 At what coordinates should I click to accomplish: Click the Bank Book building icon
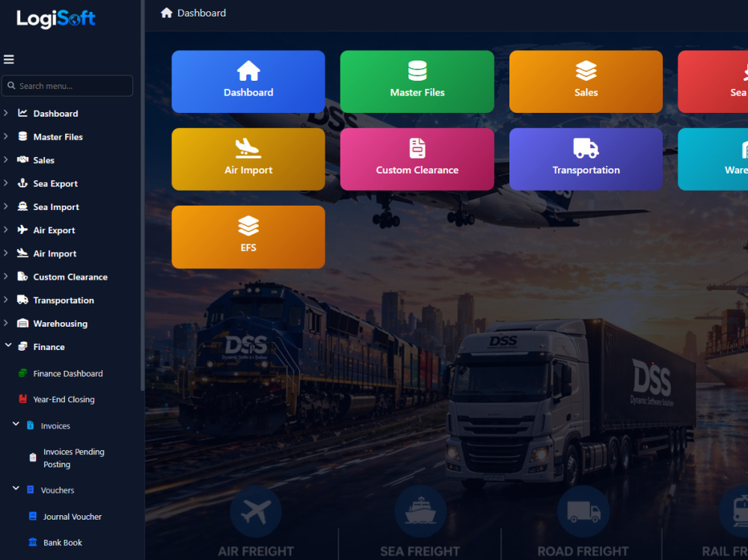click(32, 542)
